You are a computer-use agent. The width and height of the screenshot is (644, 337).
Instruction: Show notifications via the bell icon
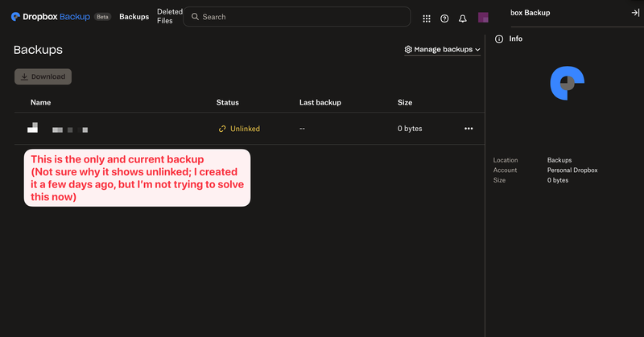463,18
